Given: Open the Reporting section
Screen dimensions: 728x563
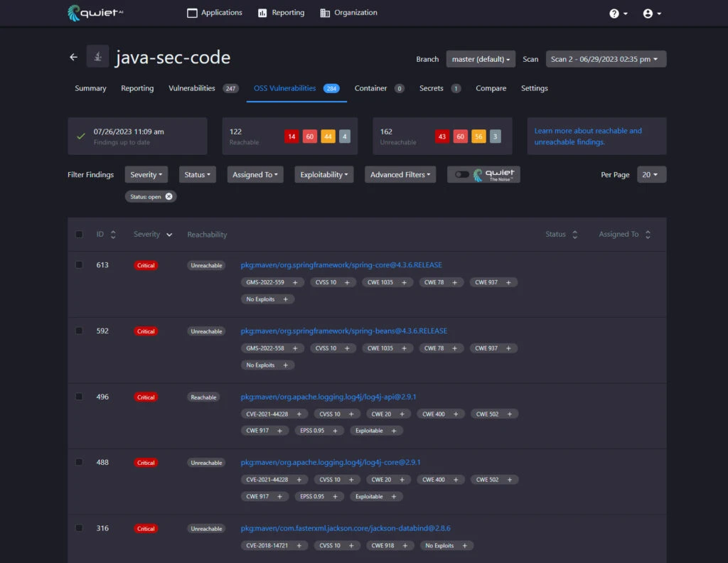Looking at the screenshot, I should tap(281, 12).
